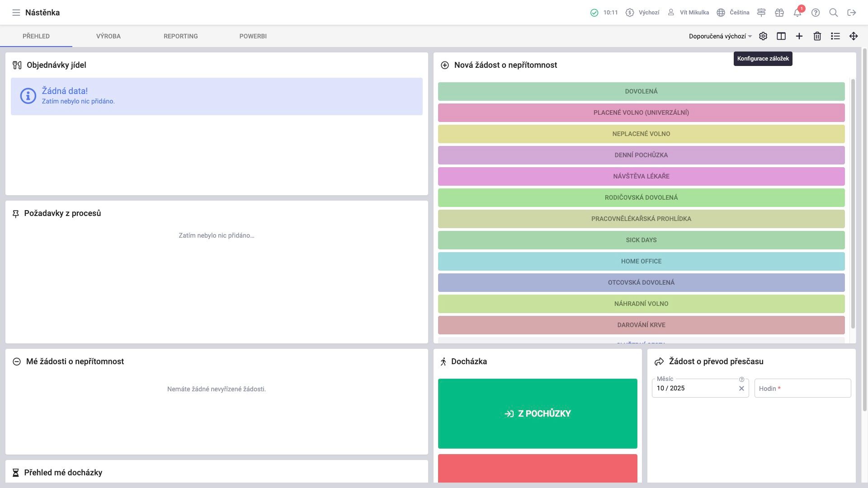The width and height of the screenshot is (868, 488).
Task: Click the DOVOLENÁ absence button
Action: tap(641, 91)
